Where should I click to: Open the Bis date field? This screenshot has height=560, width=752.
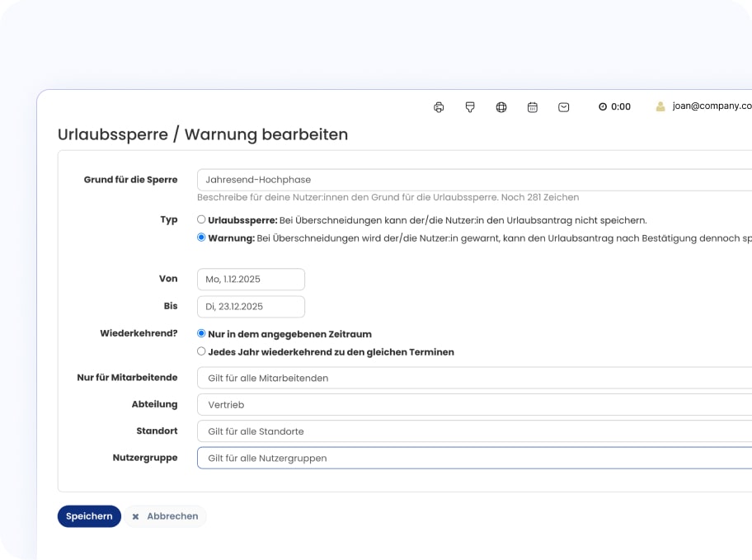point(251,307)
